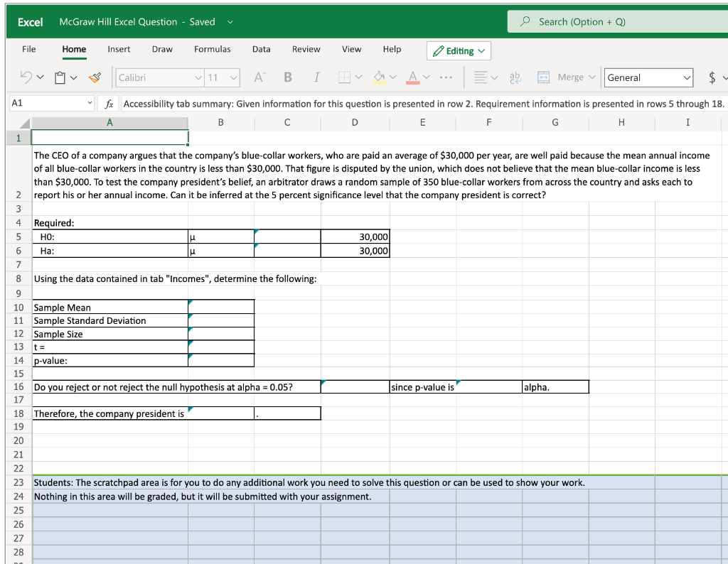Click the text alignment icon

pos(480,77)
